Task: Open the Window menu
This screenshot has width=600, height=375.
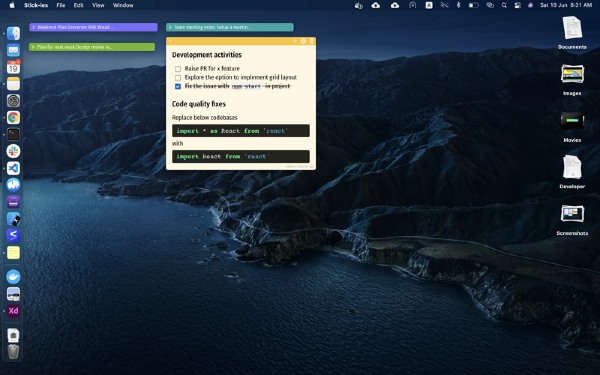Action: point(123,5)
